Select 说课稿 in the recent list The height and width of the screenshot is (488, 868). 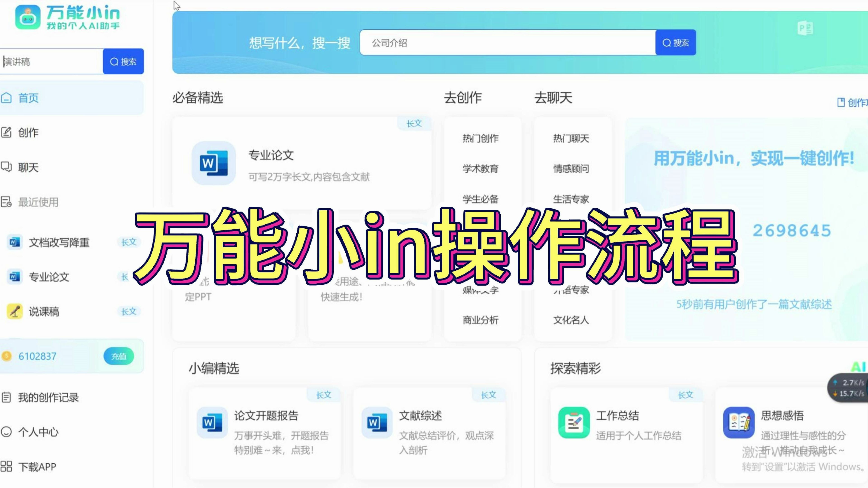[x=44, y=312]
